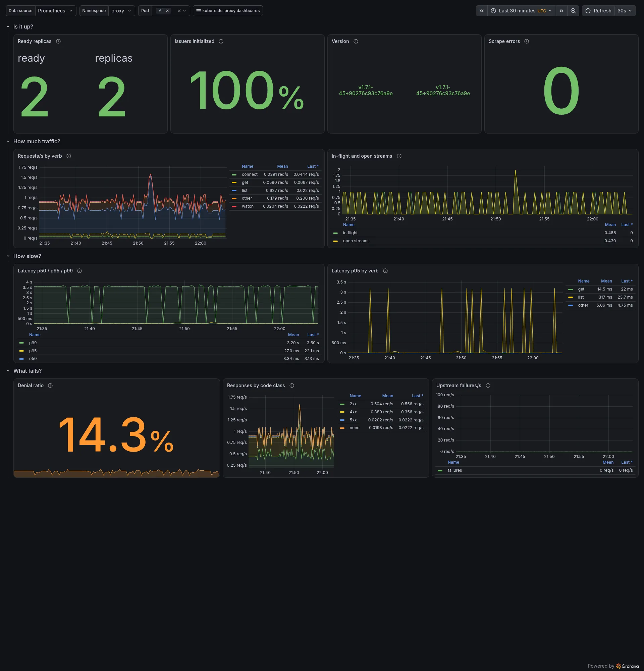Open the Grafana link in footer
644x671 pixels.
tap(627, 666)
